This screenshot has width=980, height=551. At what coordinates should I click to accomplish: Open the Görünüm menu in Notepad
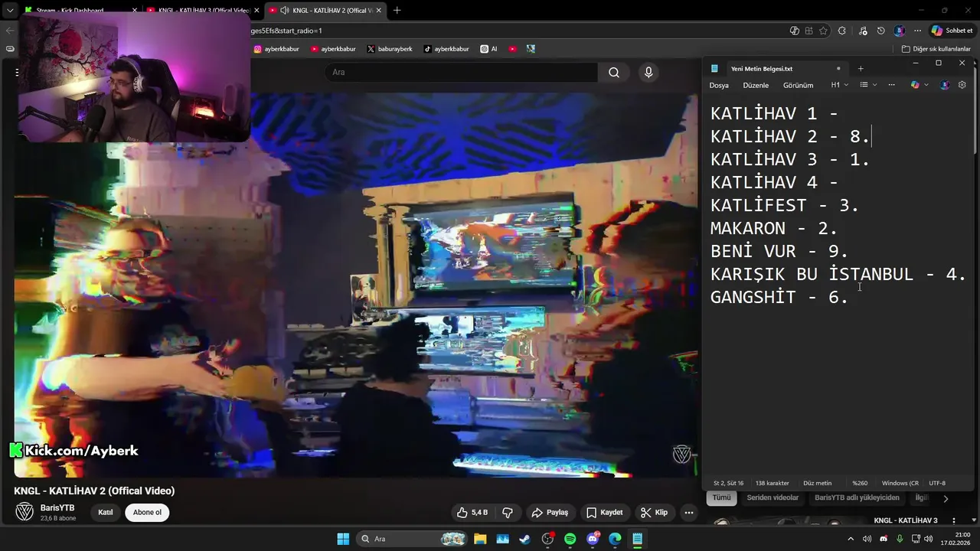click(798, 85)
